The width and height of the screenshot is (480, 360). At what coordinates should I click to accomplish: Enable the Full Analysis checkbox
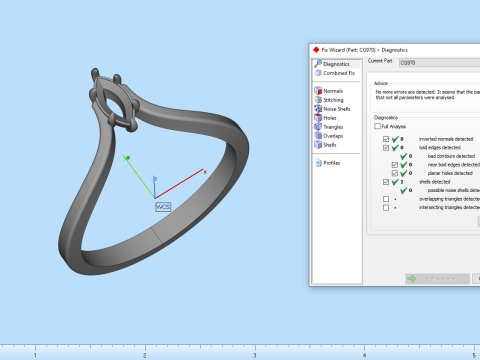pyautogui.click(x=377, y=126)
